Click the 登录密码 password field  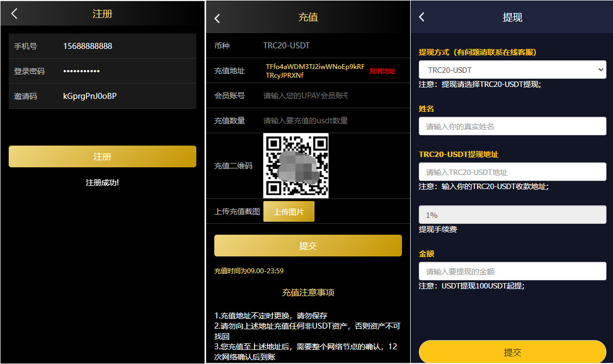click(x=102, y=71)
